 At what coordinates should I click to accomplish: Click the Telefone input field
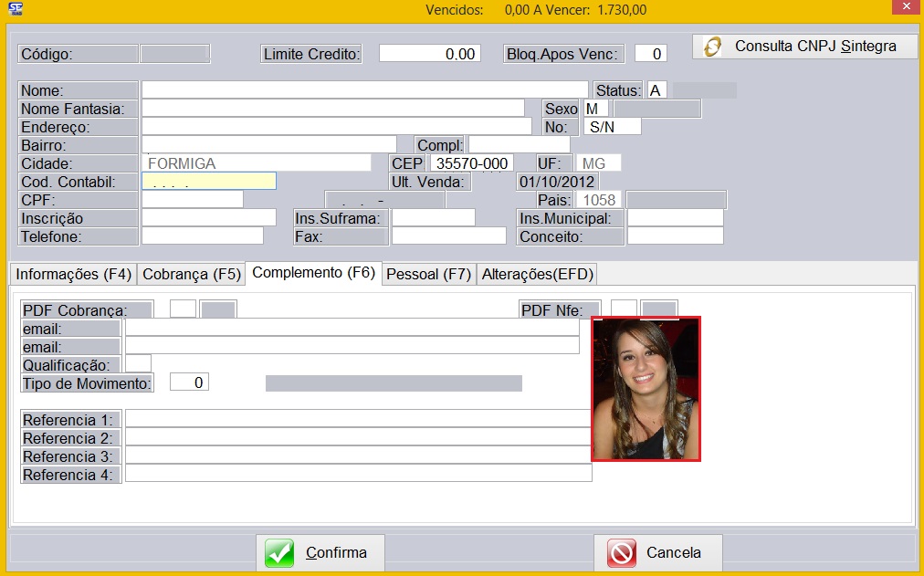click(202, 236)
